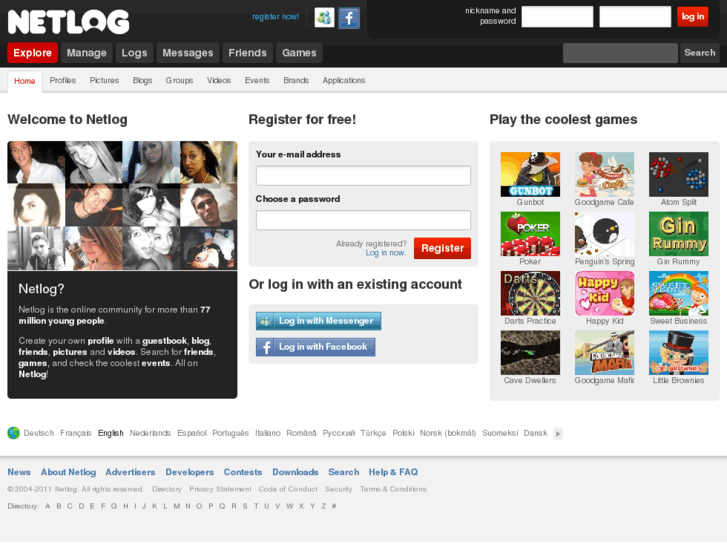
Task: Open the Advertisers footer link
Action: pos(130,472)
